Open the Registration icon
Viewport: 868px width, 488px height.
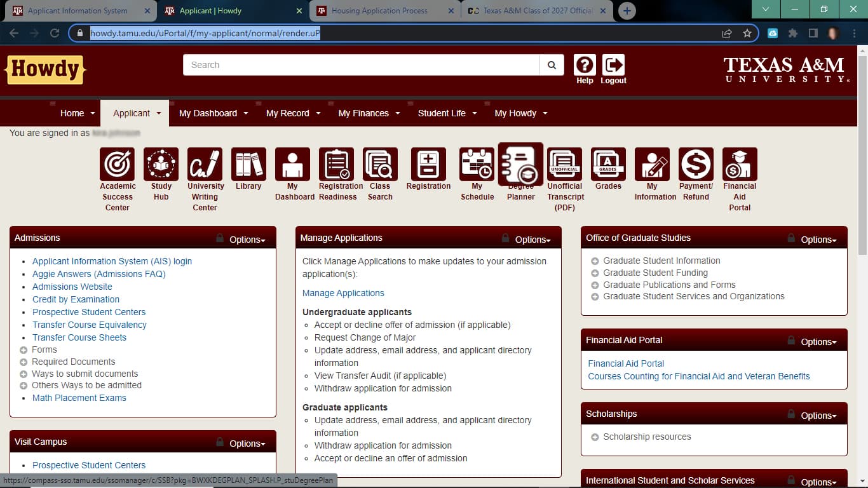pyautogui.click(x=428, y=165)
